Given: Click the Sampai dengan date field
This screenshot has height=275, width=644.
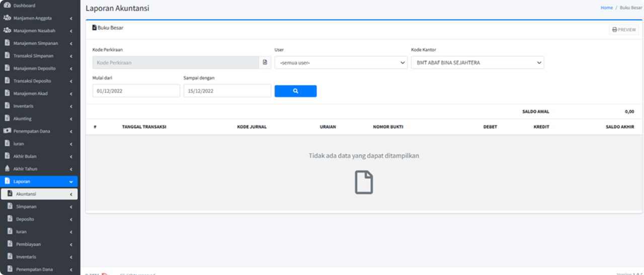Looking at the screenshot, I should pos(227,91).
